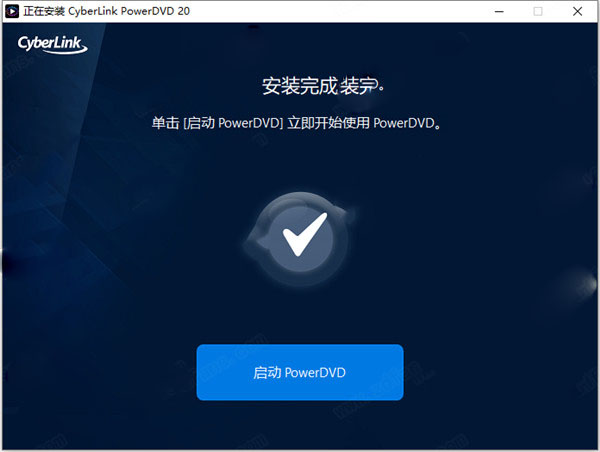
Task: Click the 安装完成 heading text
Action: click(300, 86)
